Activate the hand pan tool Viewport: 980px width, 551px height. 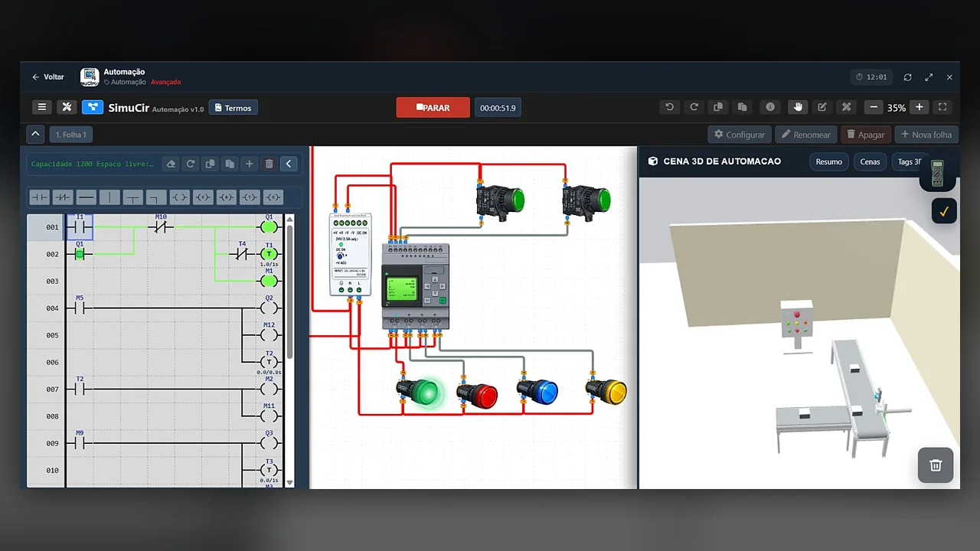pyautogui.click(x=798, y=107)
